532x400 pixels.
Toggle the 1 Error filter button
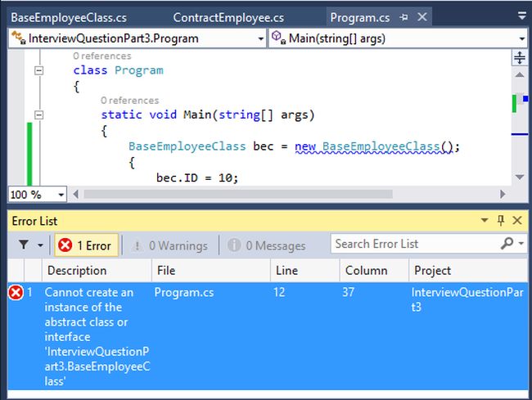pos(87,245)
